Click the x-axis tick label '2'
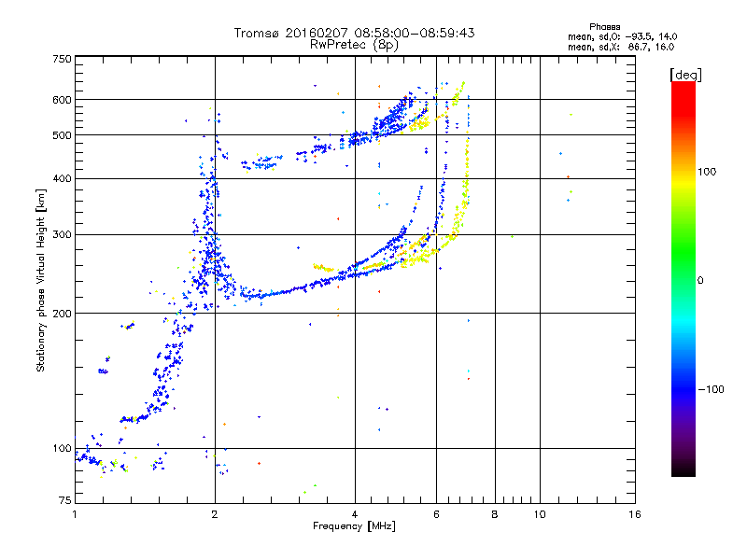The width and height of the screenshot is (747, 560). pyautogui.click(x=215, y=514)
